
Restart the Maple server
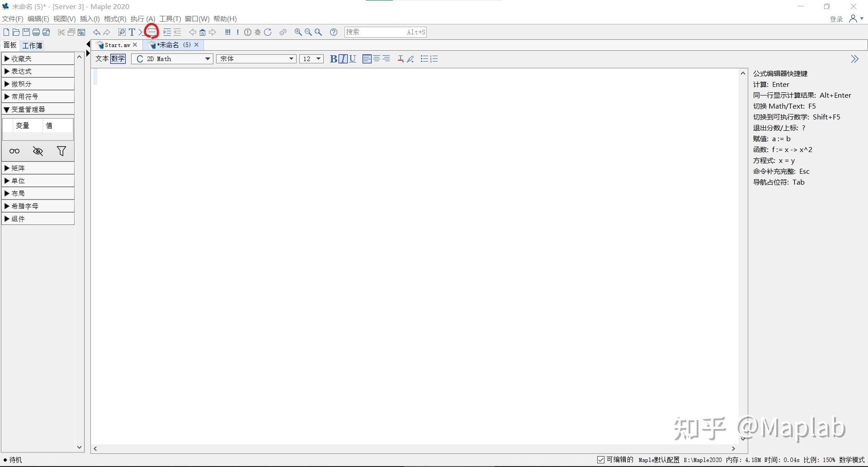[268, 32]
